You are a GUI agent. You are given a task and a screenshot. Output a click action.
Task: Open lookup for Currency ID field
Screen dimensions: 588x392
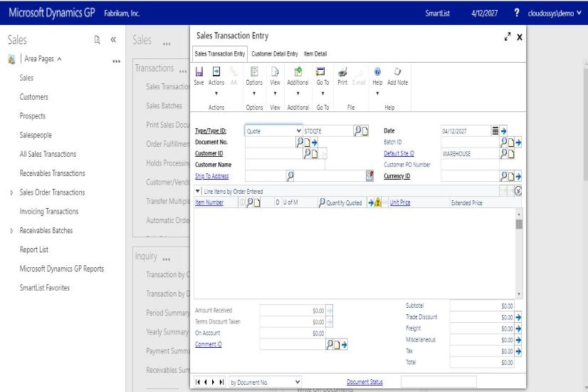503,176
